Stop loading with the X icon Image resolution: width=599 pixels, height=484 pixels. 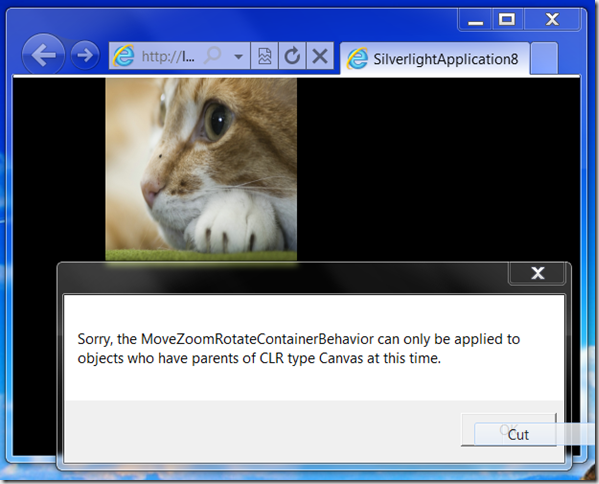coord(320,56)
